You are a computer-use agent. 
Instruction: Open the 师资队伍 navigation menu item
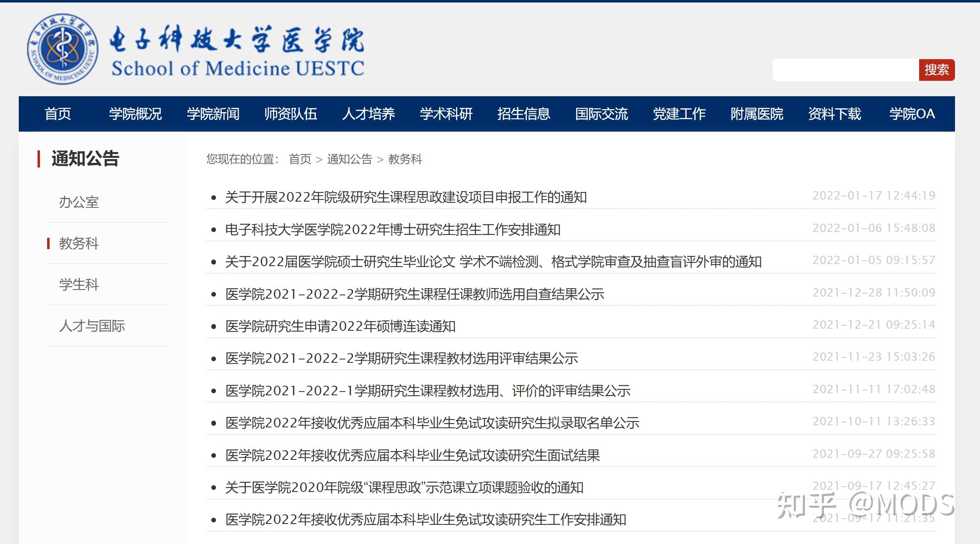point(291,114)
